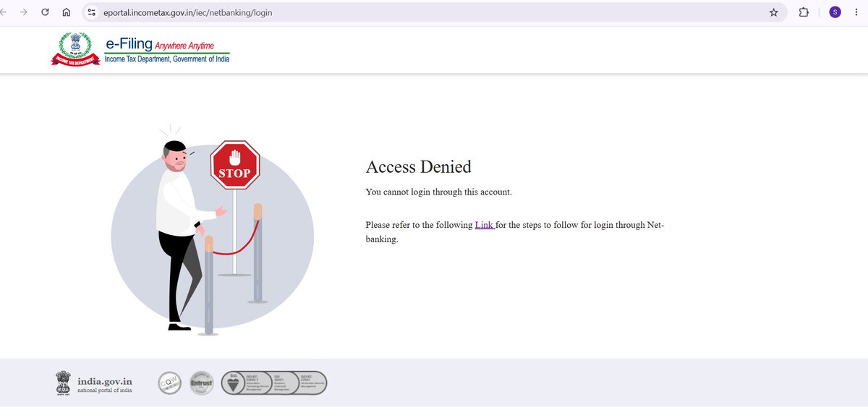The image size is (868, 418).
Task: Select the text 'You cannot login through this account.'
Action: pyautogui.click(x=438, y=192)
